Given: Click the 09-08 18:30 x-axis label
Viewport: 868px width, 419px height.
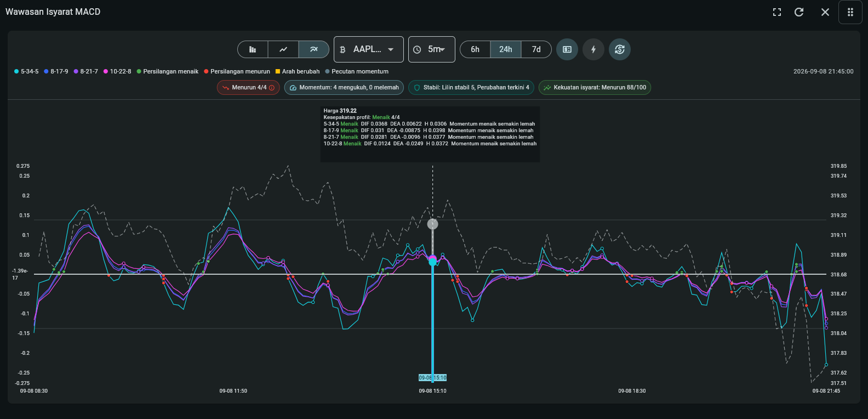Looking at the screenshot, I should [632, 391].
